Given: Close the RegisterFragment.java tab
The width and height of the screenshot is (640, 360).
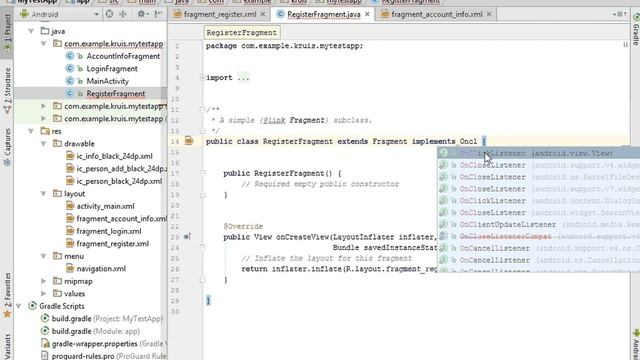Looking at the screenshot, I should point(367,14).
